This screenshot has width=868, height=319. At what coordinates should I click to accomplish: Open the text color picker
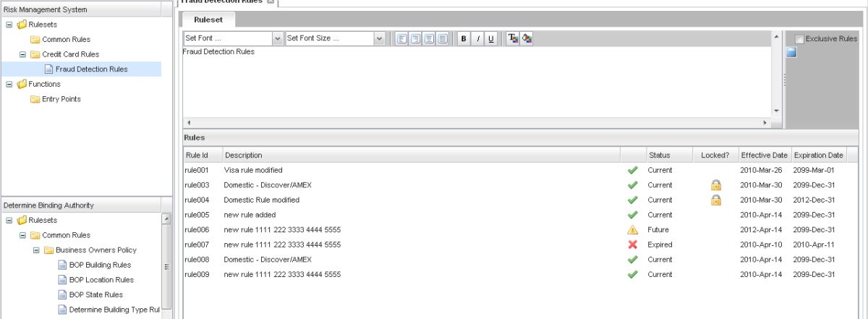point(512,39)
